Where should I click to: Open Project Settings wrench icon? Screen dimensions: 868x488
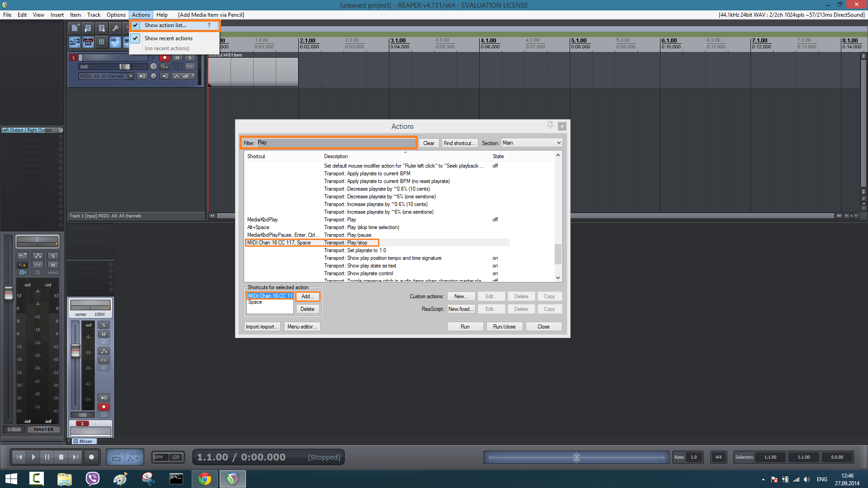click(x=115, y=28)
